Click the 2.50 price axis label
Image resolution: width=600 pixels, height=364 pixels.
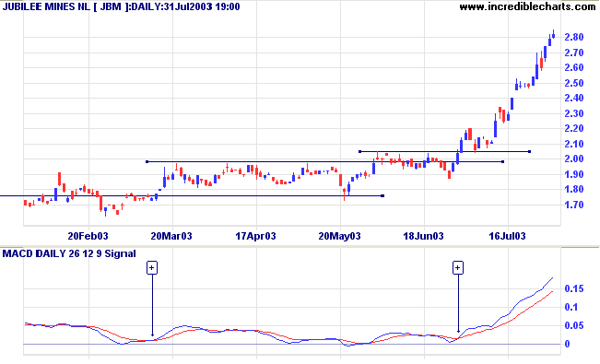point(574,83)
